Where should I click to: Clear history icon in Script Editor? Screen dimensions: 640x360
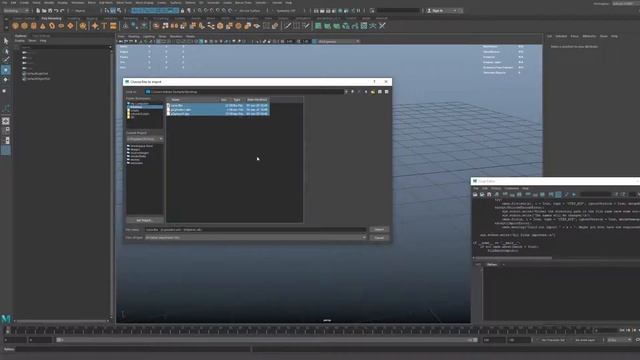pos(504,195)
